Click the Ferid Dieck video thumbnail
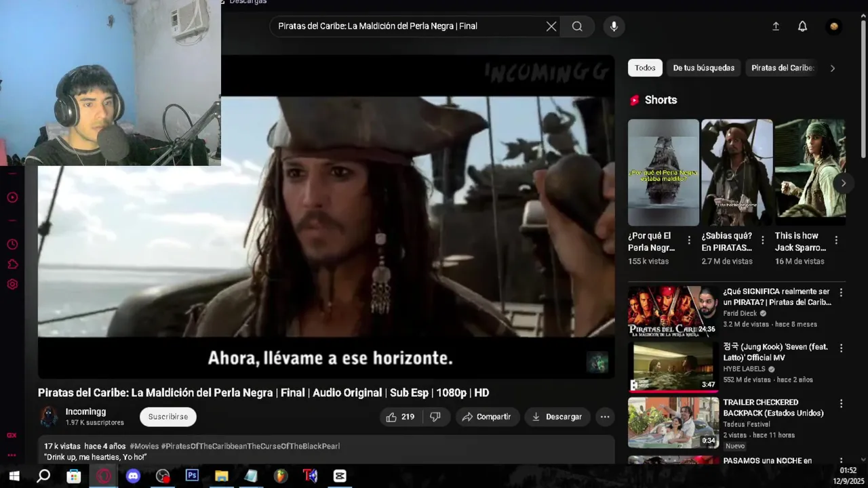This screenshot has width=868, height=488. (x=673, y=311)
